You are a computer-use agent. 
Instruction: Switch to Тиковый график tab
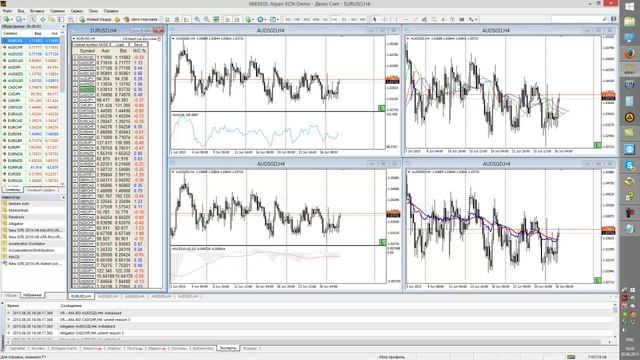[x=40, y=190]
